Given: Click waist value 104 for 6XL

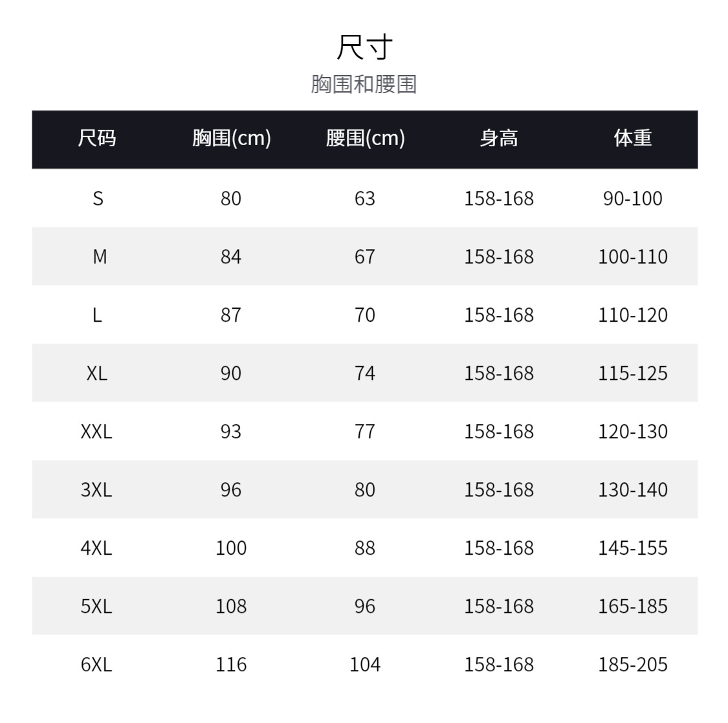Looking at the screenshot, I should coord(365,665).
